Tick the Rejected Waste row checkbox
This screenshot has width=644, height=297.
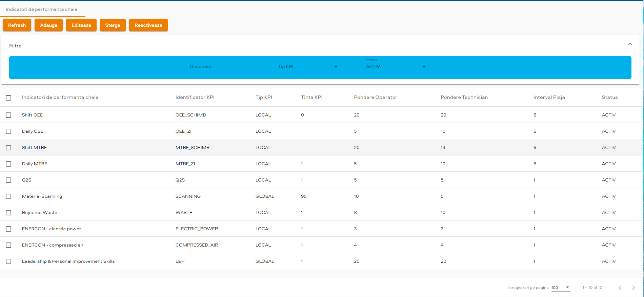click(8, 213)
